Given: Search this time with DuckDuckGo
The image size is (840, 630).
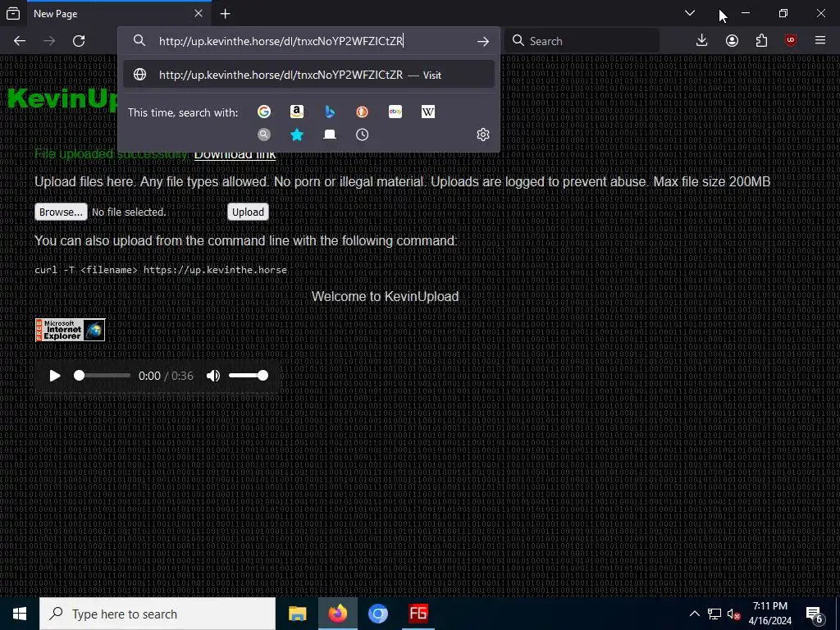Looking at the screenshot, I should click(x=362, y=112).
